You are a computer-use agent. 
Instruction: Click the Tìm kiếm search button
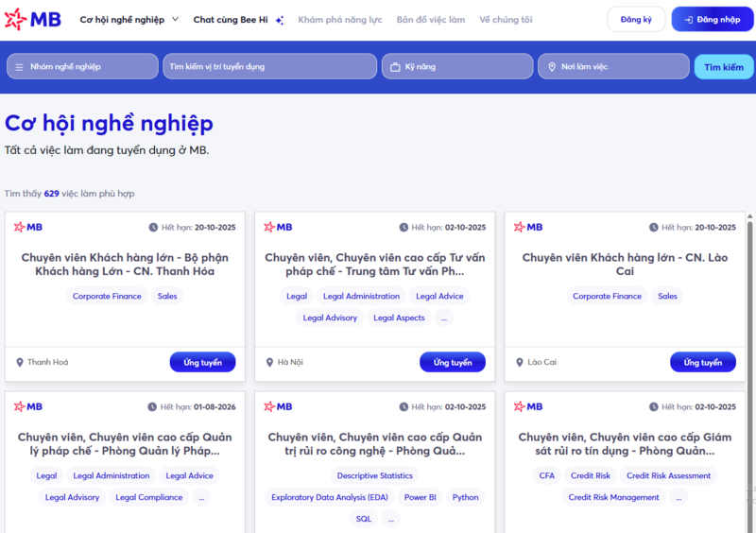[723, 67]
